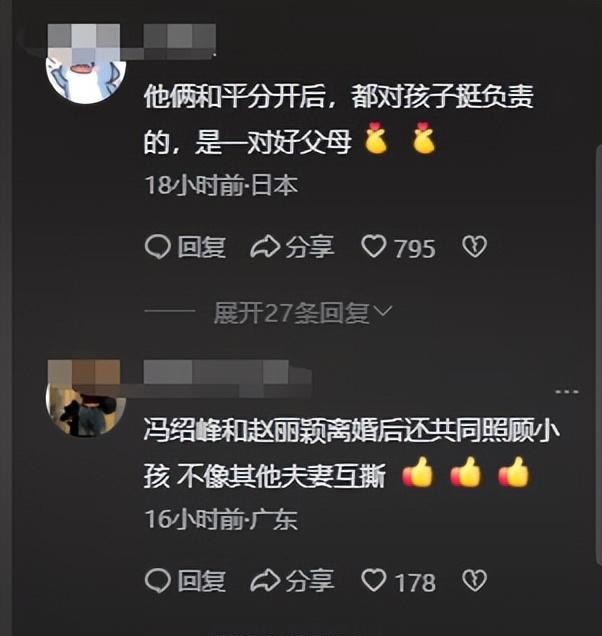The width and height of the screenshot is (602, 636).
Task: Click the first comment text about 好父母
Action: click(x=339, y=119)
